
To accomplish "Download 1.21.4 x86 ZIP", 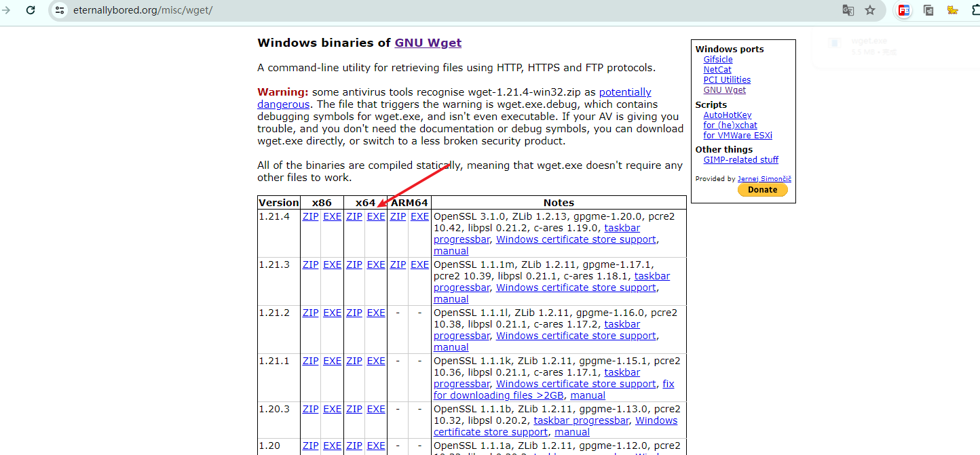I will pyautogui.click(x=311, y=216).
